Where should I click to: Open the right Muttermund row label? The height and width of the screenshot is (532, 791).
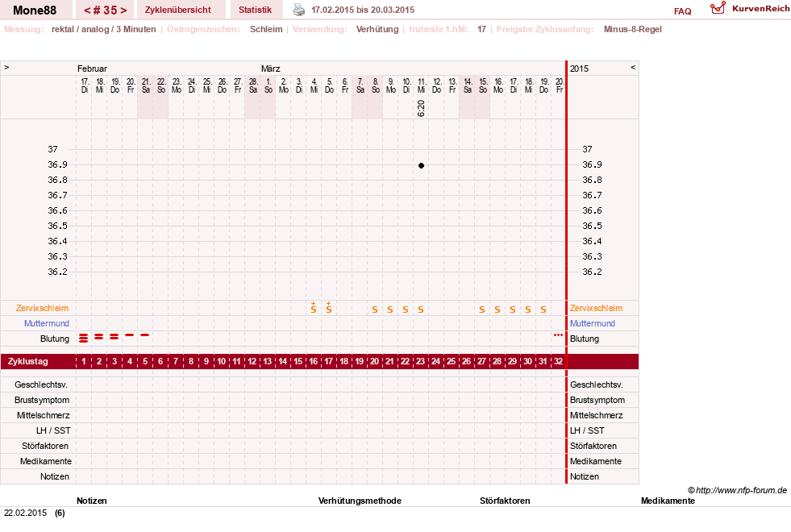[x=593, y=323]
